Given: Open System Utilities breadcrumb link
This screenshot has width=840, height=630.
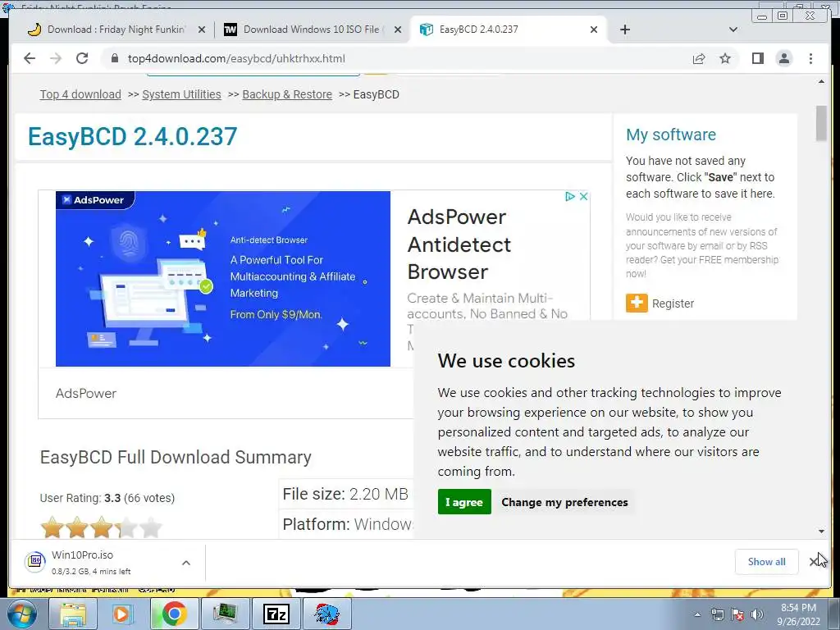Looking at the screenshot, I should (x=181, y=94).
